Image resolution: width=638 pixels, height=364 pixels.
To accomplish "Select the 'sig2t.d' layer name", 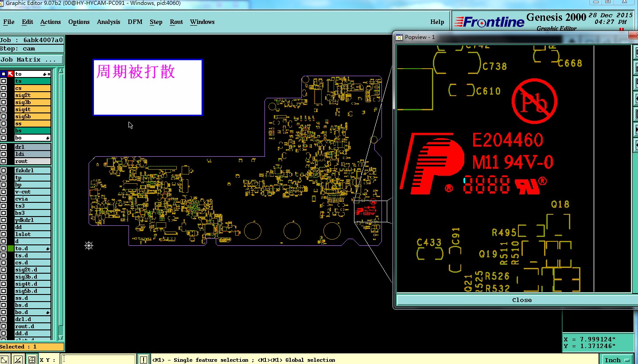I will click(x=32, y=270).
